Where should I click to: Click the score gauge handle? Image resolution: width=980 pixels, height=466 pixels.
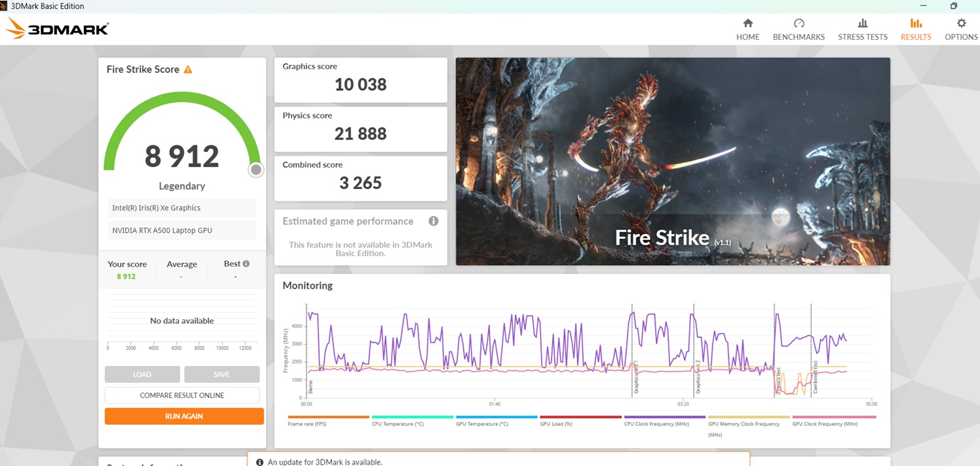point(256,170)
